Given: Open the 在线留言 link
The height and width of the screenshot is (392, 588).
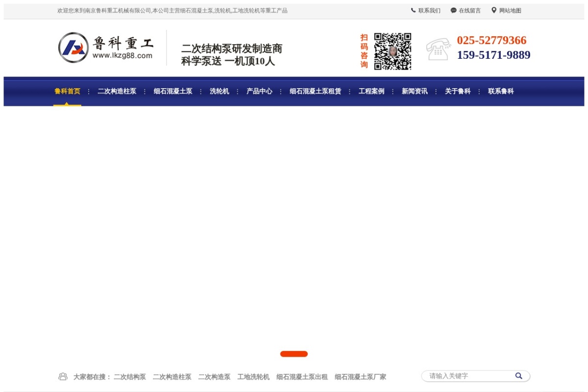Looking at the screenshot, I should 469,10.
